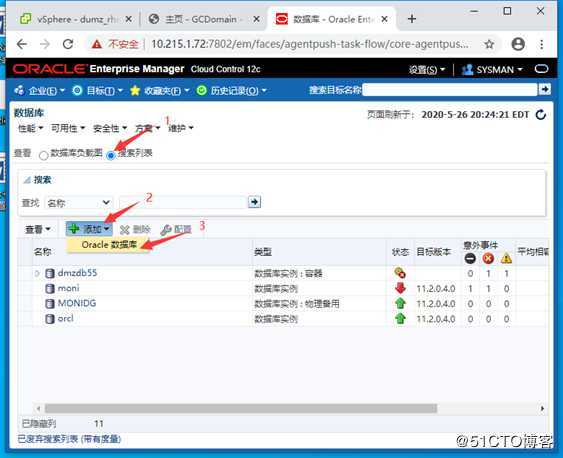Select the 搜索列表 radio button

tap(111, 155)
